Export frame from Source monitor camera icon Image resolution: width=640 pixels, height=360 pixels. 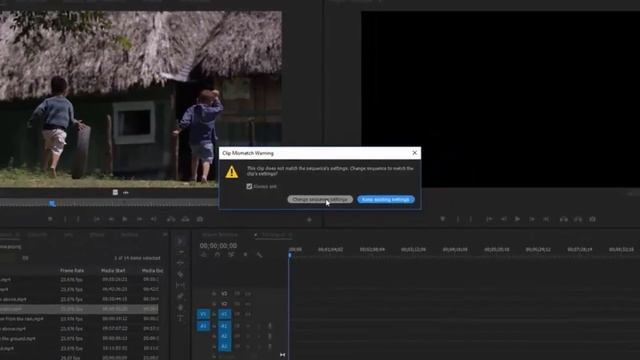pos(200,219)
